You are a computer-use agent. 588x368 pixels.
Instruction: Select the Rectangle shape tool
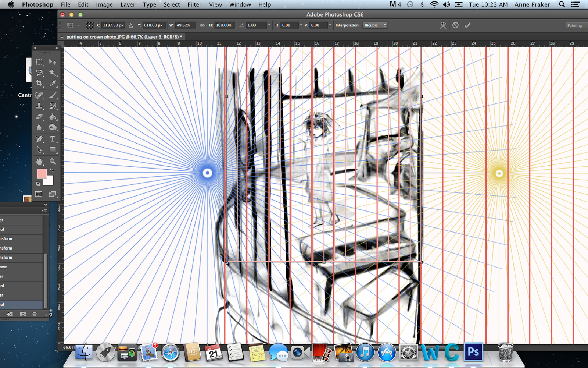click(53, 150)
